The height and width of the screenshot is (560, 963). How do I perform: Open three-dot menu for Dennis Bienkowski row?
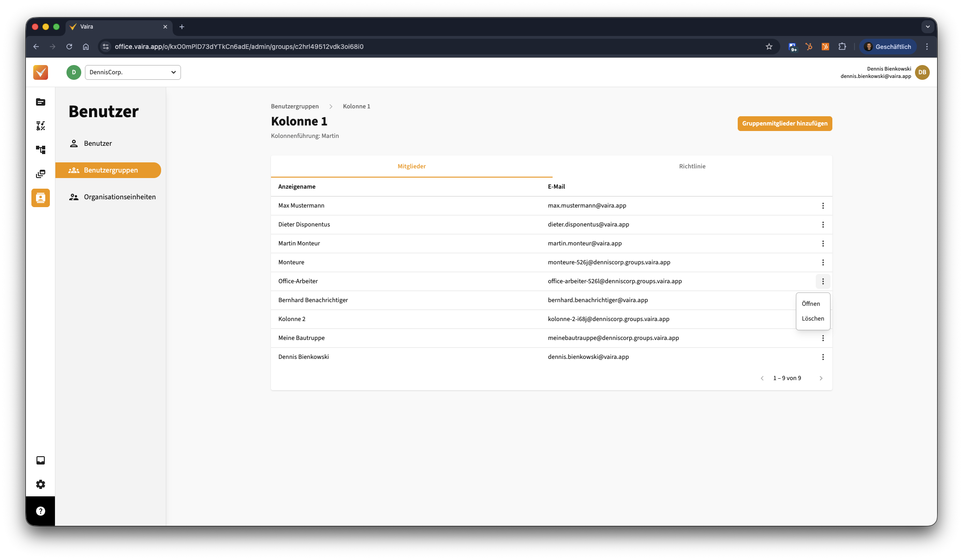823,357
